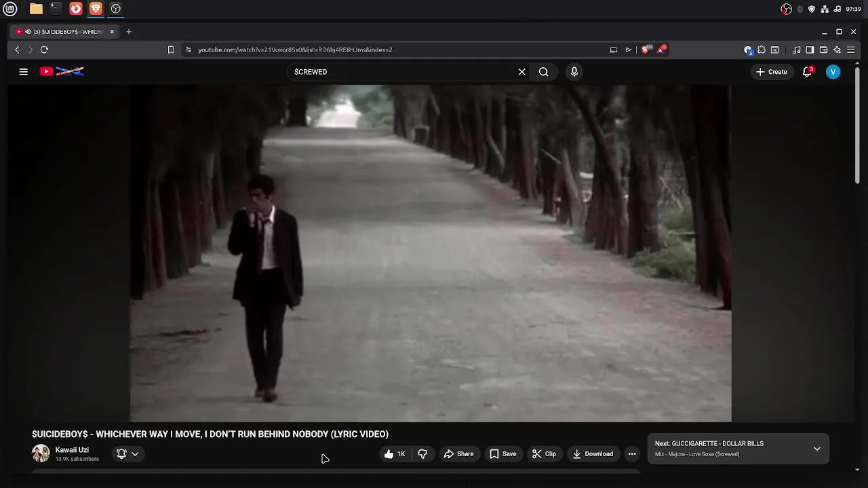The image size is (868, 488).
Task: Open the YouTube notifications bell
Action: click(807, 72)
